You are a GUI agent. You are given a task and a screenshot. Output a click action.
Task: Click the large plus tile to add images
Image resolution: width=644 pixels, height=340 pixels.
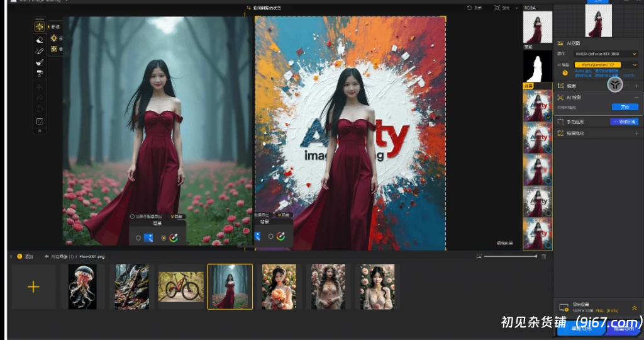coord(33,286)
